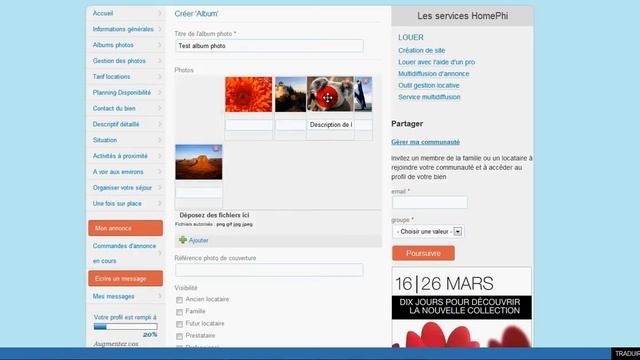Tick the Prestataire checkbox

pos(179,336)
